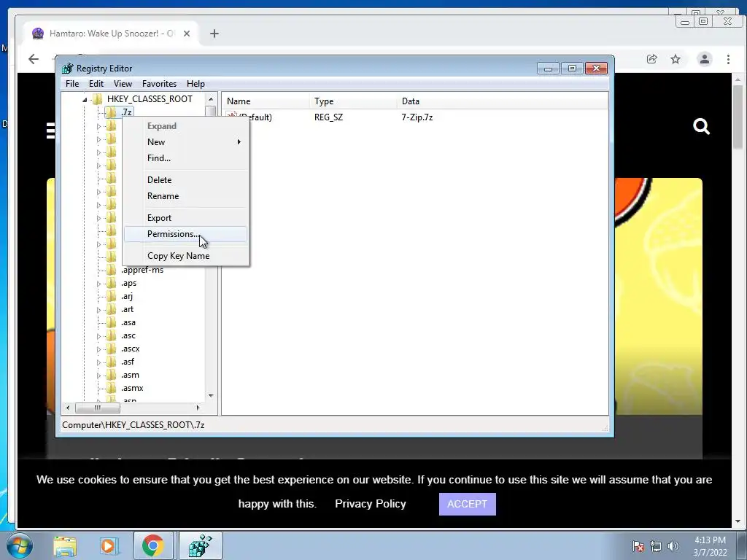The image size is (747, 560).
Task: Expand the .aps key
Action: pyautogui.click(x=98, y=284)
